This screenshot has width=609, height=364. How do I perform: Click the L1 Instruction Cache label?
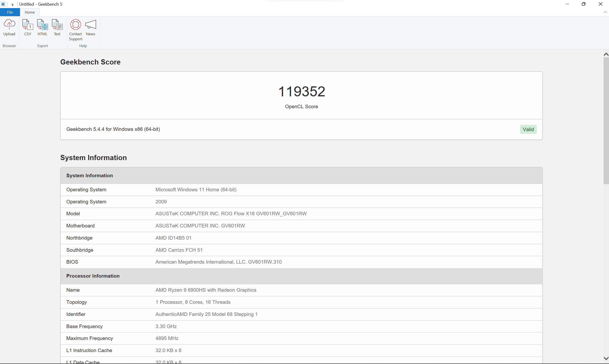[x=89, y=350]
